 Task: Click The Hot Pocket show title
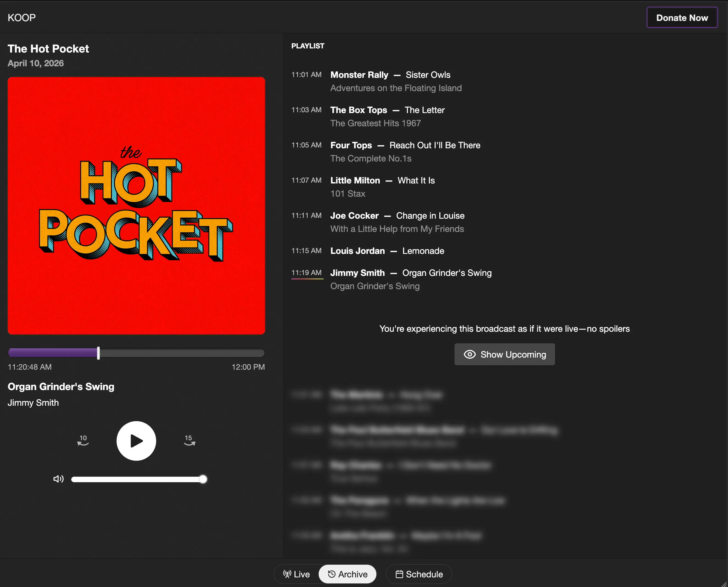(x=48, y=49)
